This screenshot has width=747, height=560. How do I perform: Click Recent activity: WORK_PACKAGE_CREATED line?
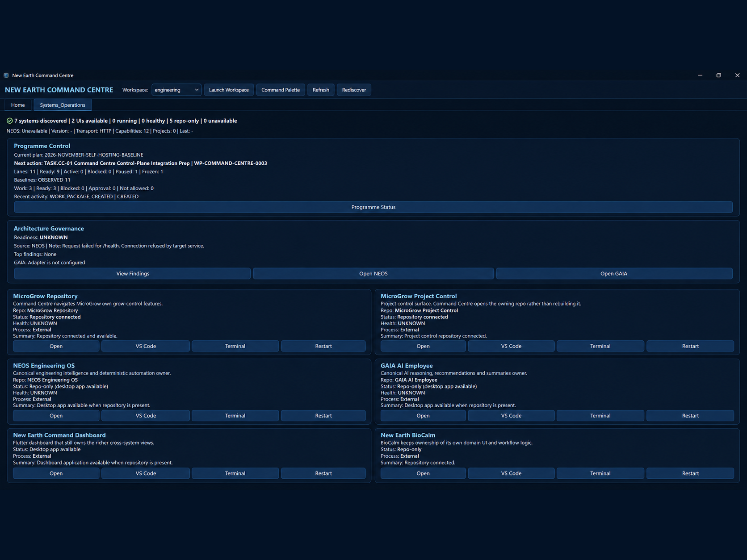point(76,196)
